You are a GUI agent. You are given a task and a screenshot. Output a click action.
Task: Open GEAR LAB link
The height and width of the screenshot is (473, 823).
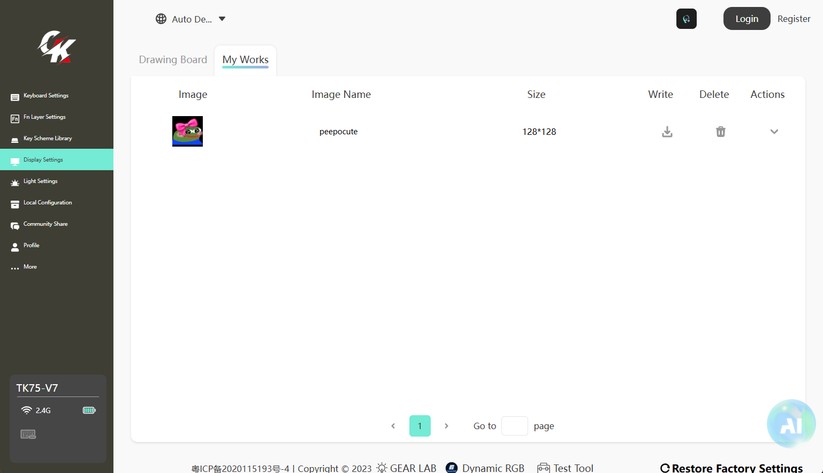pyautogui.click(x=407, y=468)
